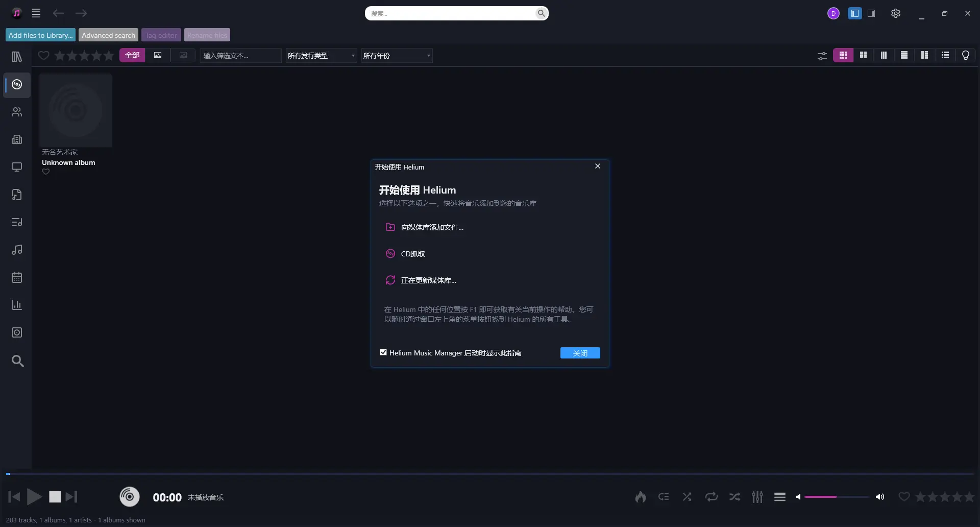
Task: Choose 向媒体库添加文件 option
Action: click(x=425, y=227)
